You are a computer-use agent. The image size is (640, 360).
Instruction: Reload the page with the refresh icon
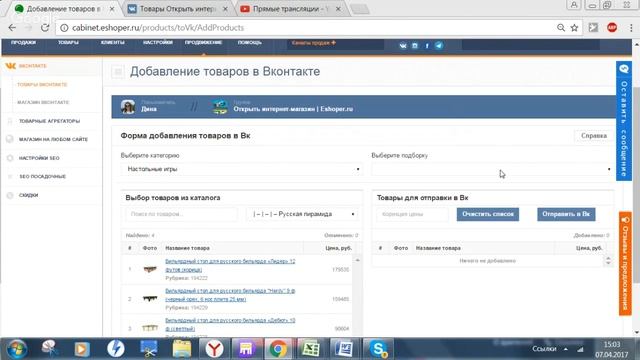click(x=45, y=28)
